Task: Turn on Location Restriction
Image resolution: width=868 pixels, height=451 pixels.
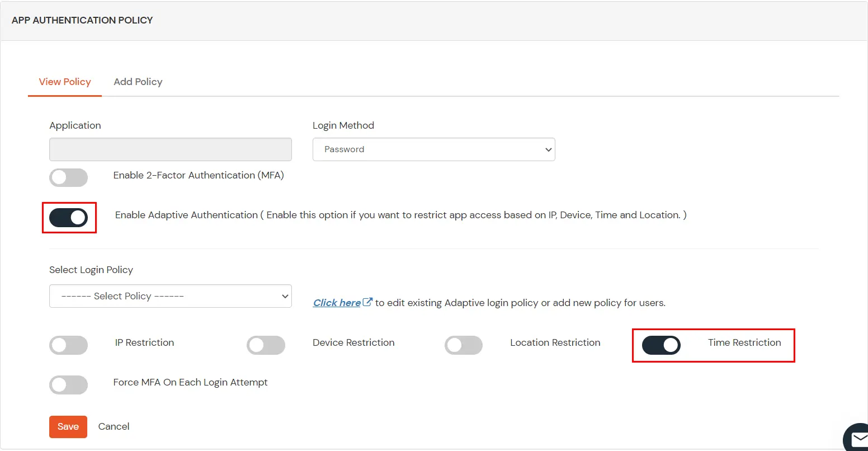Action: pyautogui.click(x=464, y=345)
